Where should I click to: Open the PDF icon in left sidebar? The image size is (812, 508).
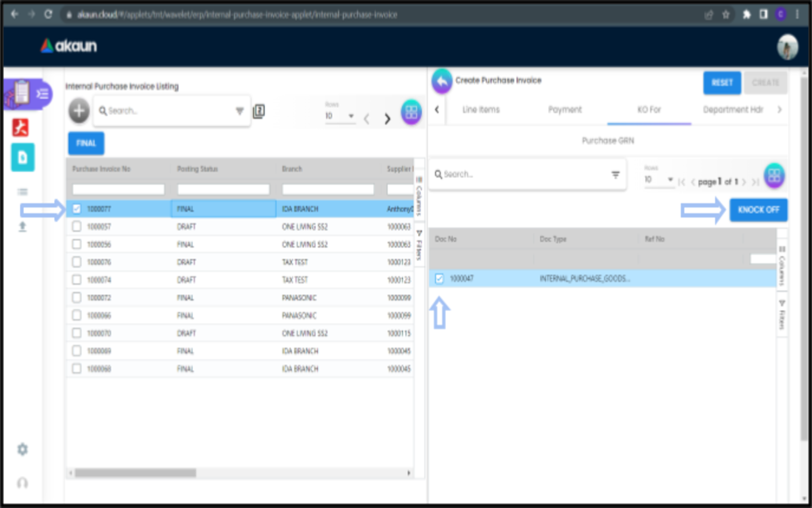[x=21, y=128]
